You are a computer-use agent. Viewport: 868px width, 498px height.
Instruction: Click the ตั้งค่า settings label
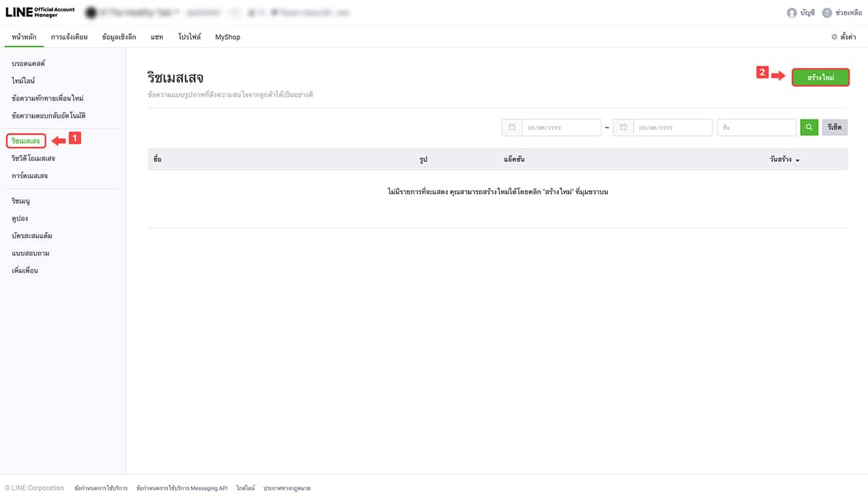(850, 37)
